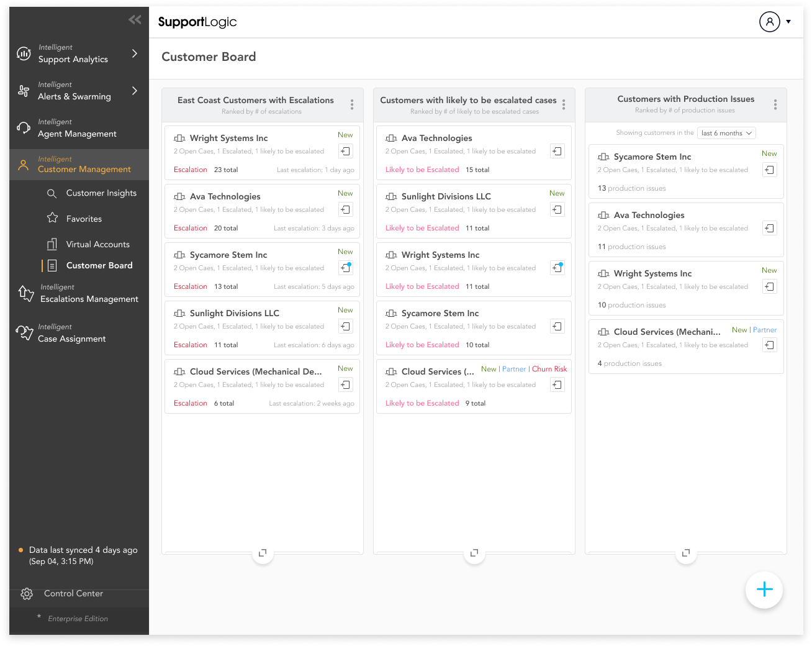Open Ava Technologies in likely escalated column
This screenshot has width=812, height=646.
[437, 138]
